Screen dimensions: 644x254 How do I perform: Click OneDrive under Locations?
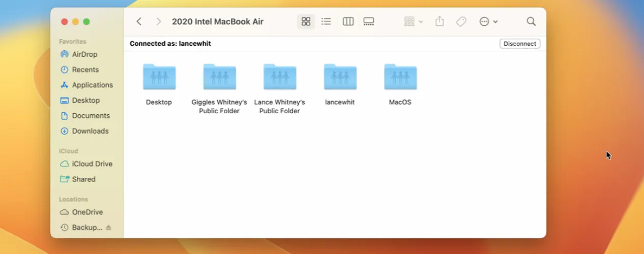(87, 212)
